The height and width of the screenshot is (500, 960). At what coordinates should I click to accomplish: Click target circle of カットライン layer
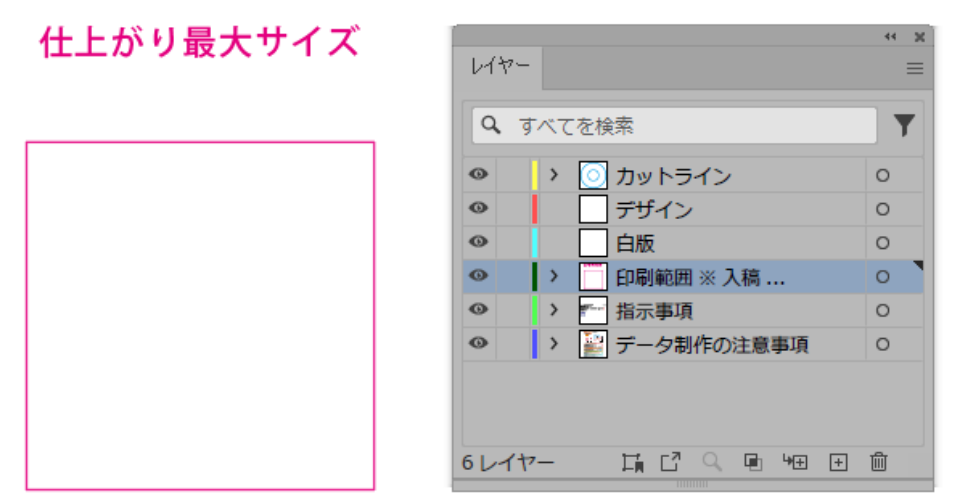[882, 176]
